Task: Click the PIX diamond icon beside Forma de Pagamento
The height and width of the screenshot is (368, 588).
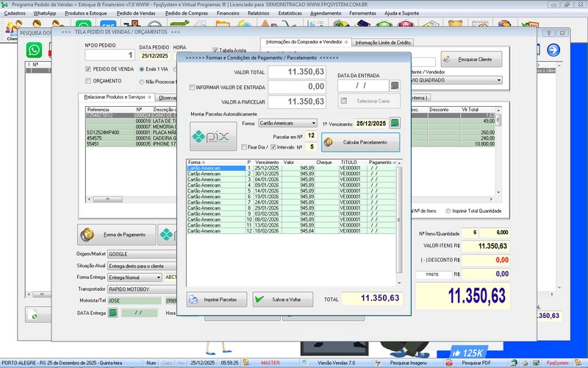Action: click(x=167, y=235)
